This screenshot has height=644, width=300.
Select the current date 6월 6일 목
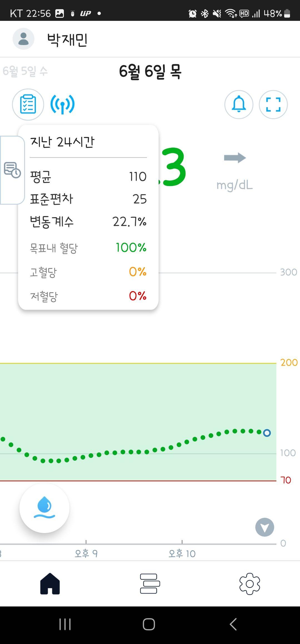point(150,71)
